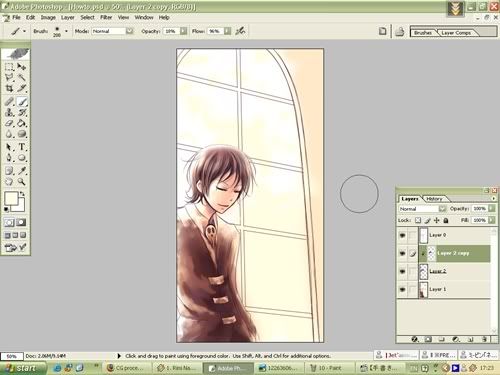Select the Path Selection arrow tool
This screenshot has height=375, width=500.
(9, 147)
